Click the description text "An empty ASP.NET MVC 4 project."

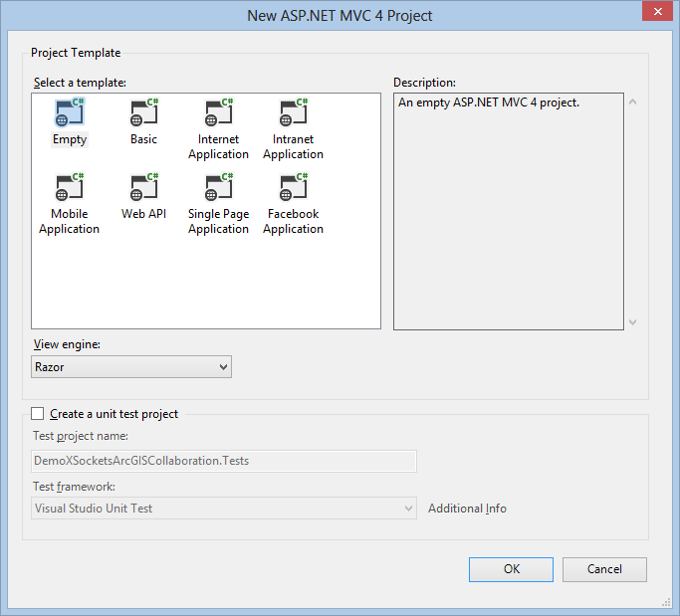(489, 103)
